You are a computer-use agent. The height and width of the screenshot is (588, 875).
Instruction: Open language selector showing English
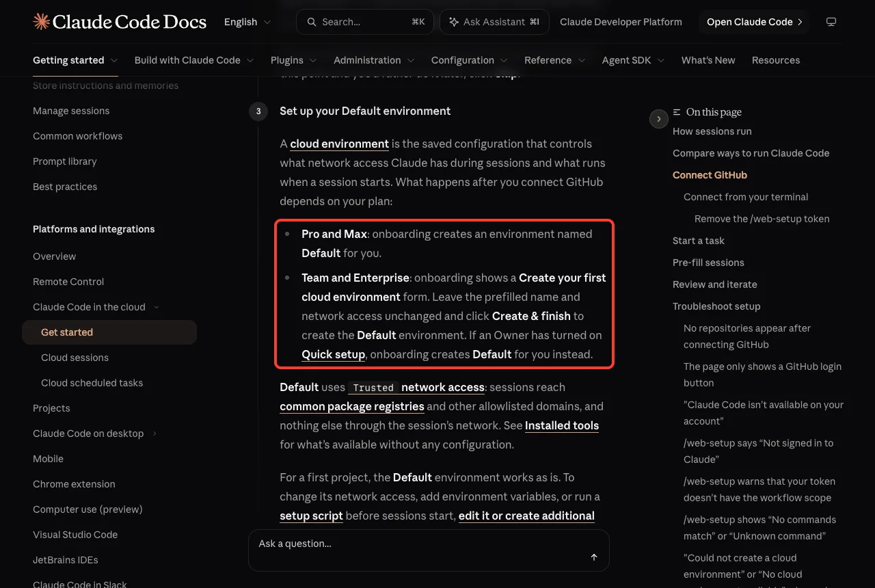click(x=247, y=22)
